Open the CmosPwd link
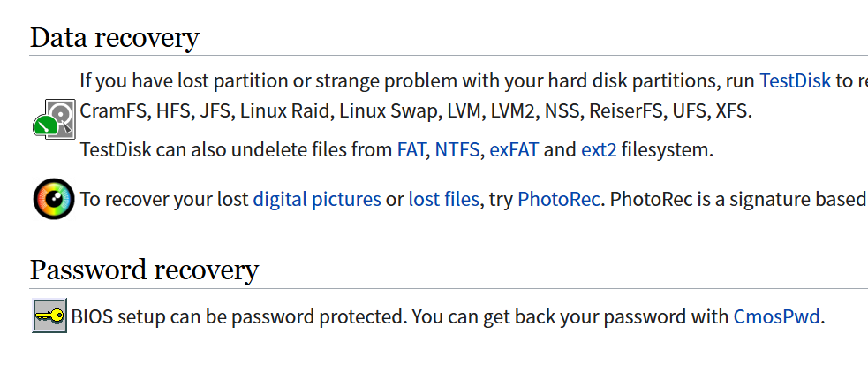The image size is (868, 365). 776,316
